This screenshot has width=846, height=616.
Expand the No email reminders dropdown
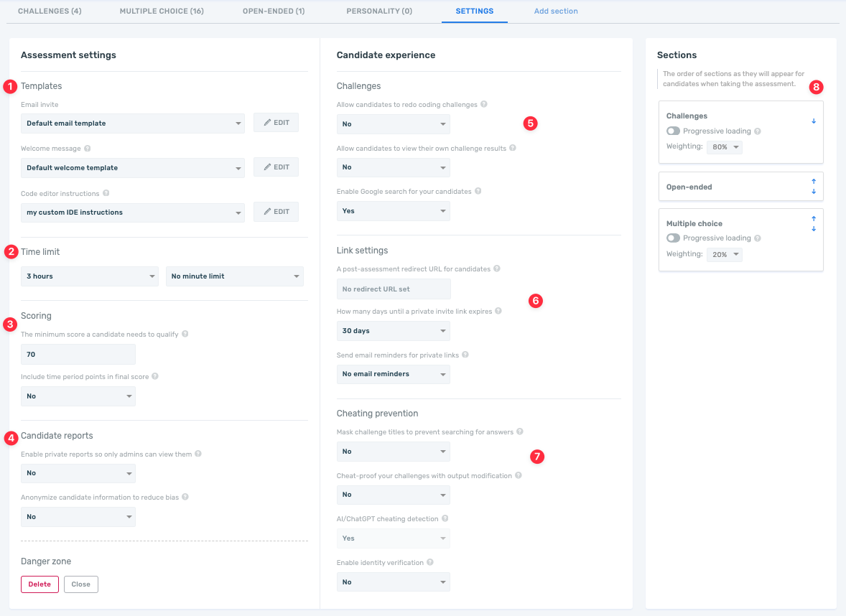(x=393, y=374)
